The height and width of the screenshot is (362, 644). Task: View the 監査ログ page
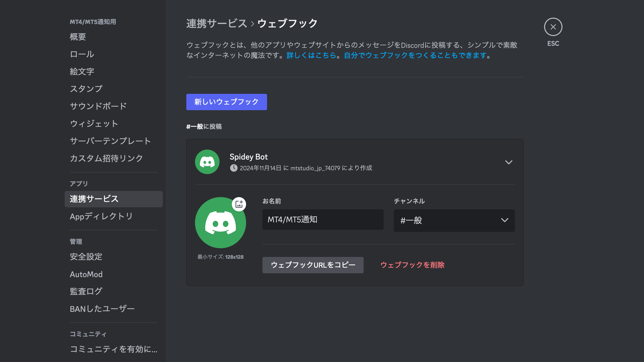point(86,291)
